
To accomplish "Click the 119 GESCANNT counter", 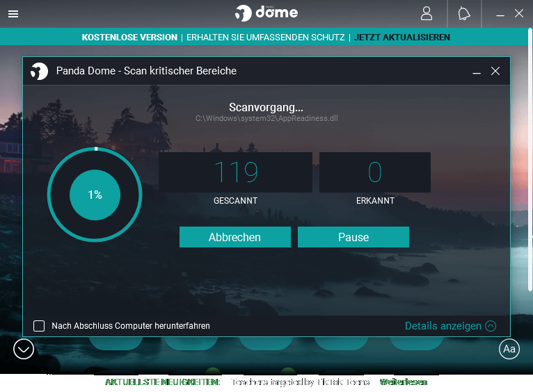I will point(235,172).
